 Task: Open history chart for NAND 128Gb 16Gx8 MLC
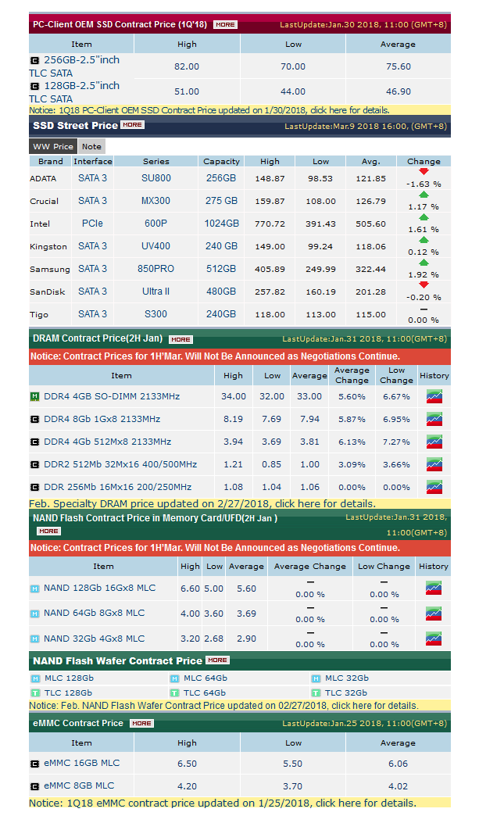click(x=434, y=588)
